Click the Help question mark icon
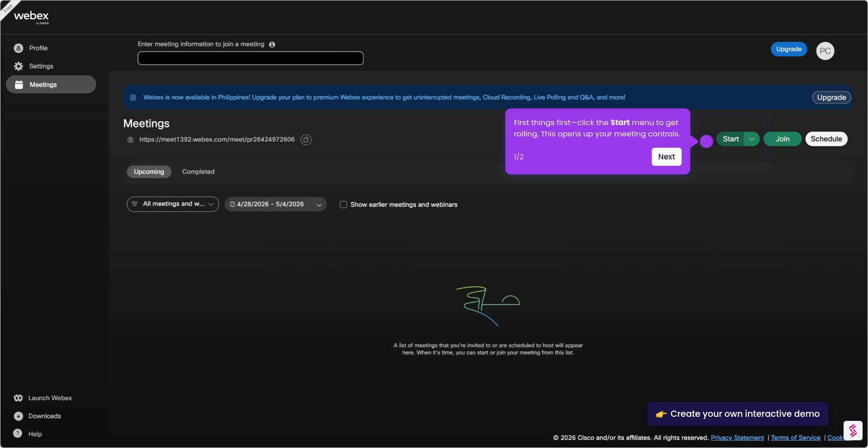This screenshot has width=868, height=448. pos(18,434)
